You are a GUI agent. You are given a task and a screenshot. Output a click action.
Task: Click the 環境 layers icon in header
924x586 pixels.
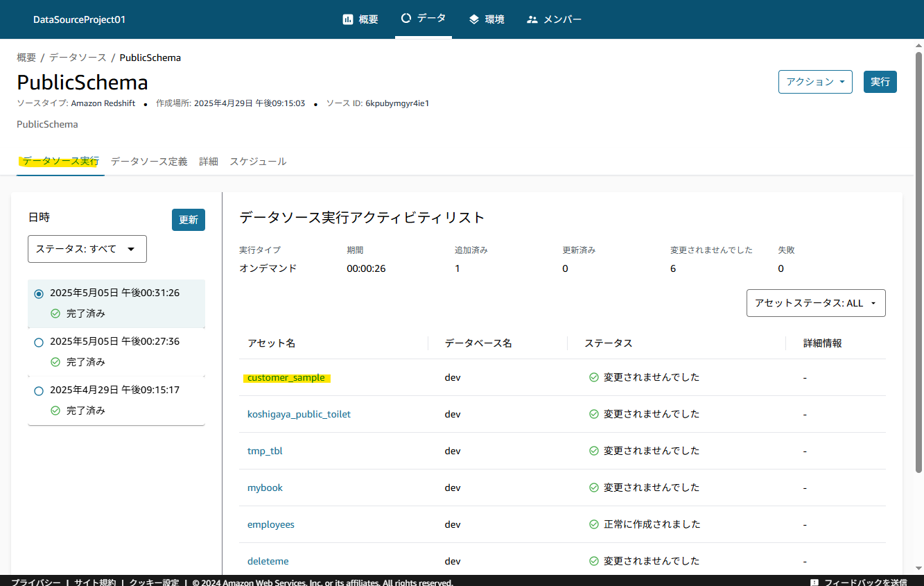[x=474, y=19]
